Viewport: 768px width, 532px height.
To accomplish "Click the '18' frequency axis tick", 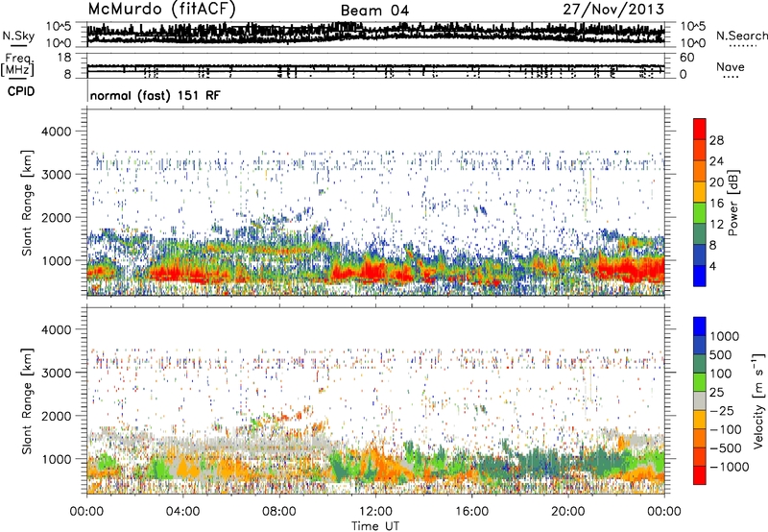I will 63,58.
